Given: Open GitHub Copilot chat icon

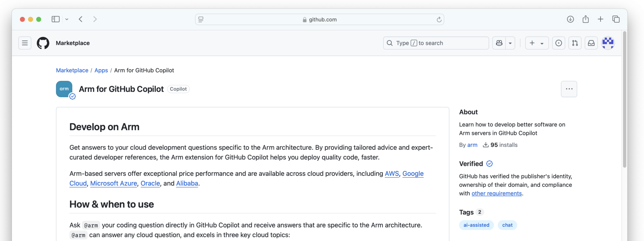Looking at the screenshot, I should pos(499,43).
